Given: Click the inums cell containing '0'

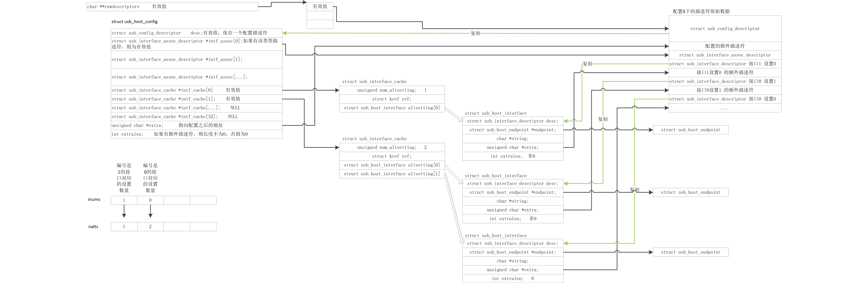Looking at the screenshot, I should 150,200.
